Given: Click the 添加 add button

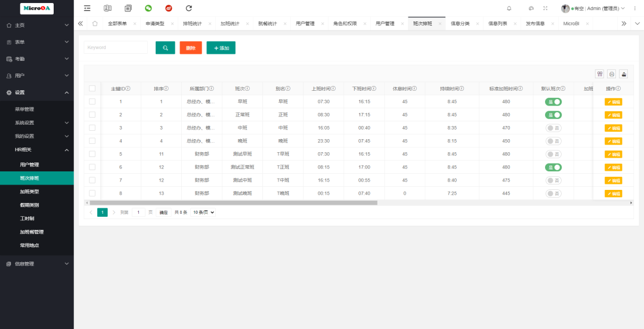Looking at the screenshot, I should pos(221,48).
